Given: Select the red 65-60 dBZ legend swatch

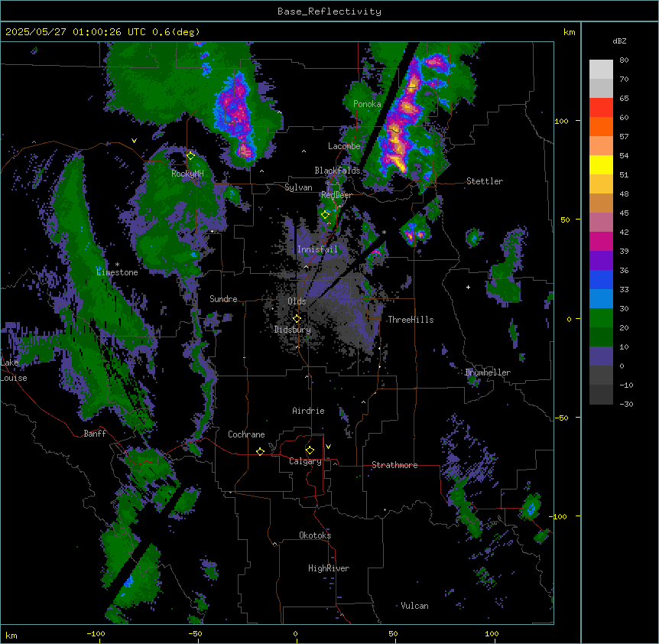Looking at the screenshot, I should [x=601, y=108].
